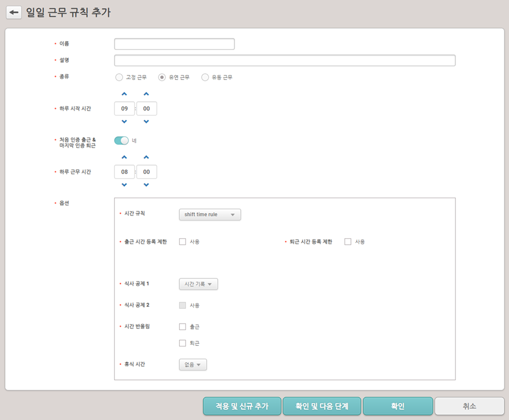Increase the 하루 시작 시간 hour with up arrow
The width and height of the screenshot is (509, 420).
[x=124, y=94]
